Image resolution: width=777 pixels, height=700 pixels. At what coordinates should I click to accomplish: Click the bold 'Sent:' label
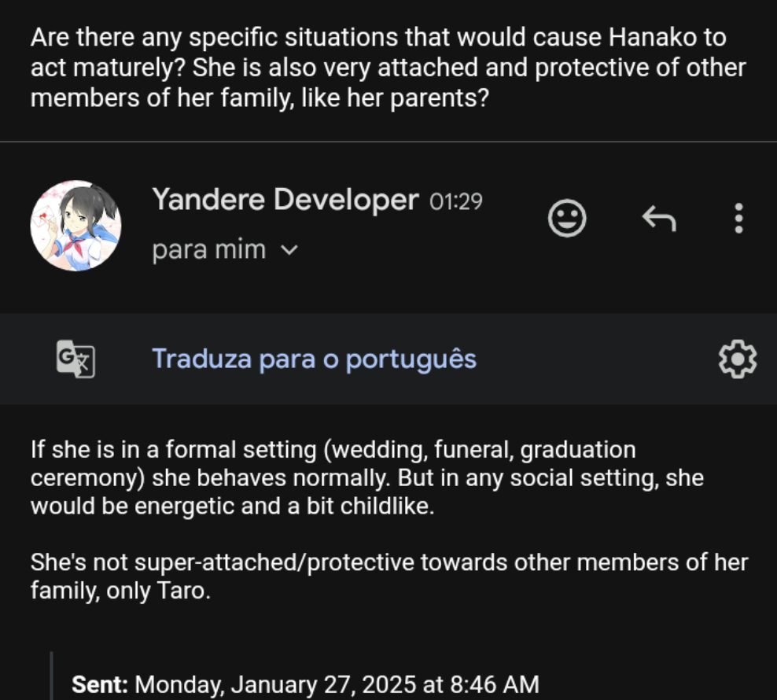tap(100, 683)
